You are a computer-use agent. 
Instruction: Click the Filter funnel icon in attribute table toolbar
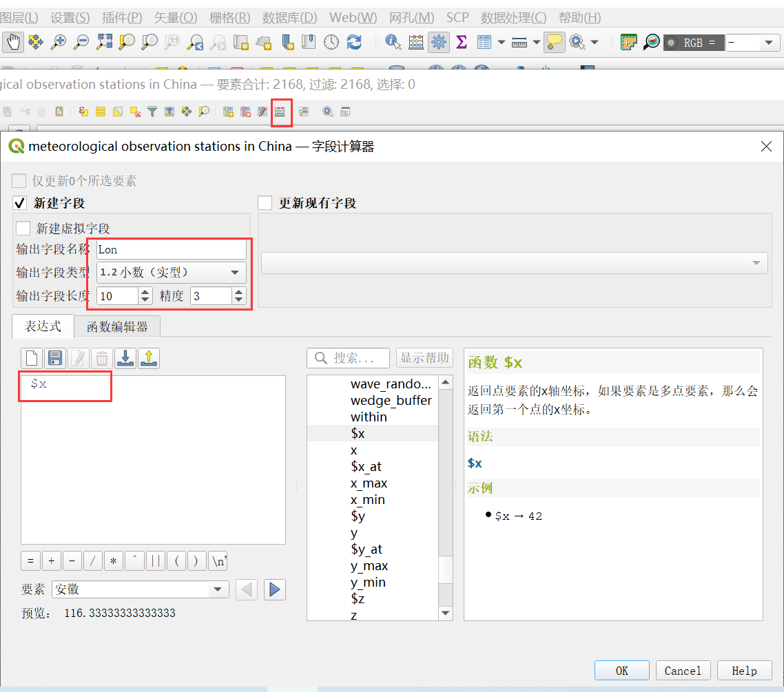pyautogui.click(x=152, y=112)
